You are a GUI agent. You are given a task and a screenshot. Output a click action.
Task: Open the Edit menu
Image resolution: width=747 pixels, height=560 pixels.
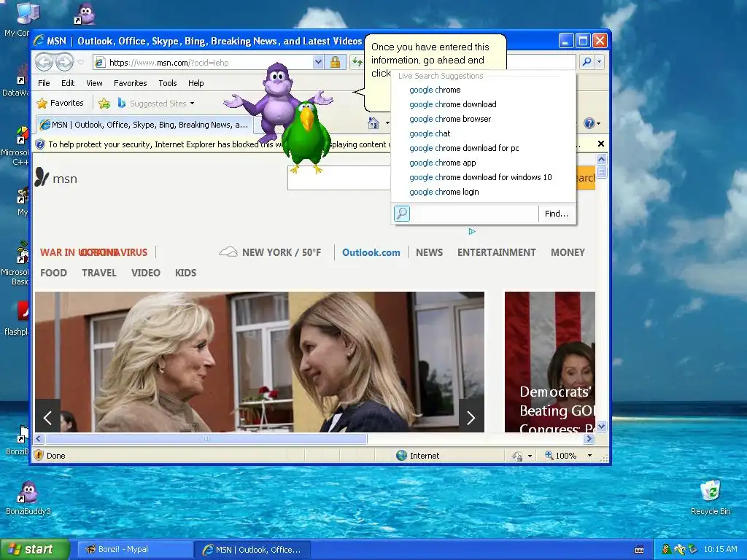point(68,83)
